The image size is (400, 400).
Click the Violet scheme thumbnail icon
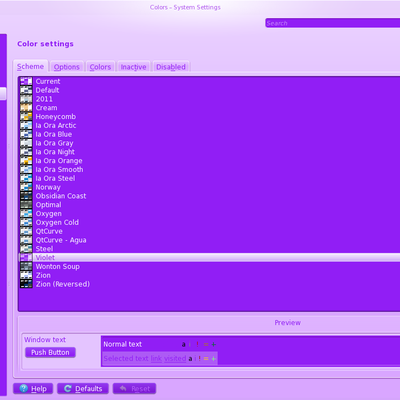coord(26,258)
